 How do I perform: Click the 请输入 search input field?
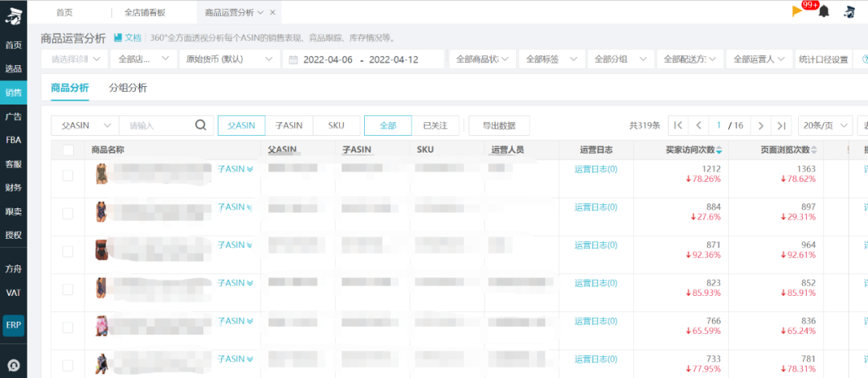[156, 125]
